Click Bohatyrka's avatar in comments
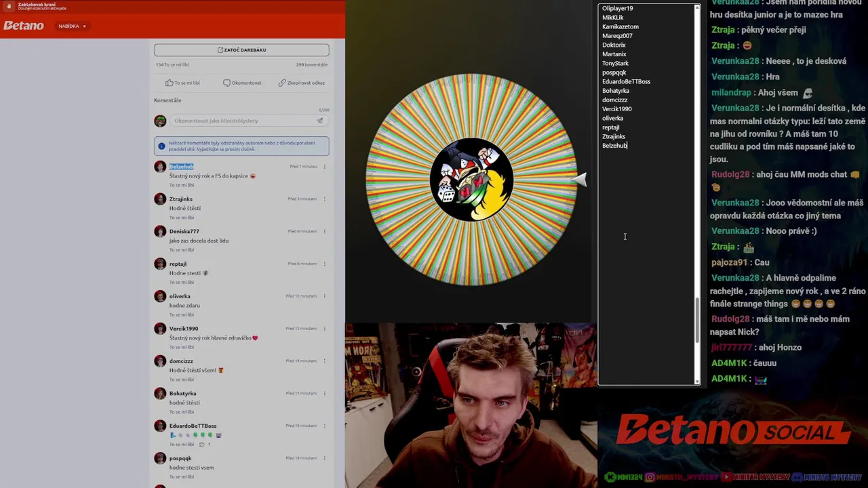Screen dimensions: 868x488 tap(160, 393)
